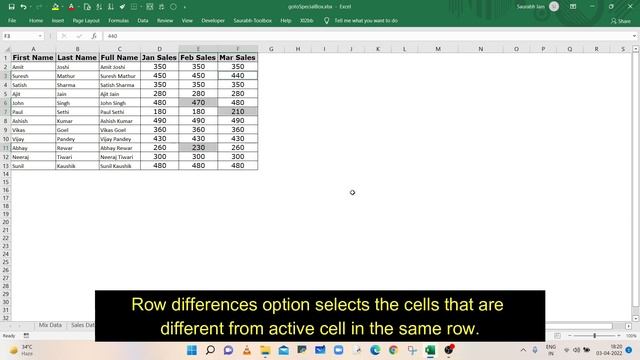The height and width of the screenshot is (360, 640).
Task: Open Zoom app from the taskbar
Action: 338,350
